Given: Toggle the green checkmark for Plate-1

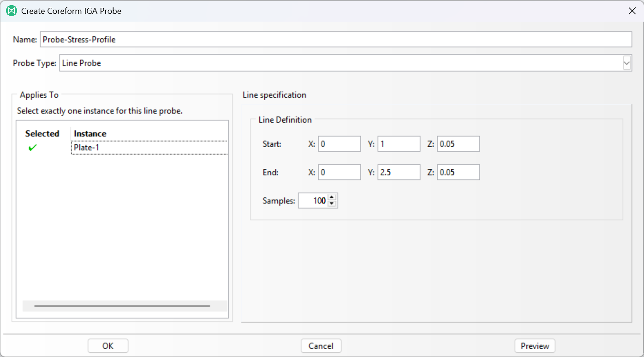Looking at the screenshot, I should [32, 148].
